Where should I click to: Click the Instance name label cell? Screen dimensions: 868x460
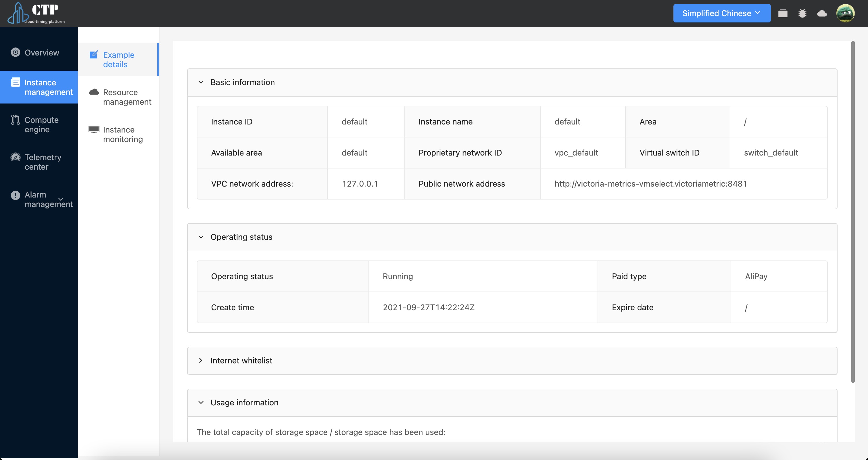(x=473, y=122)
